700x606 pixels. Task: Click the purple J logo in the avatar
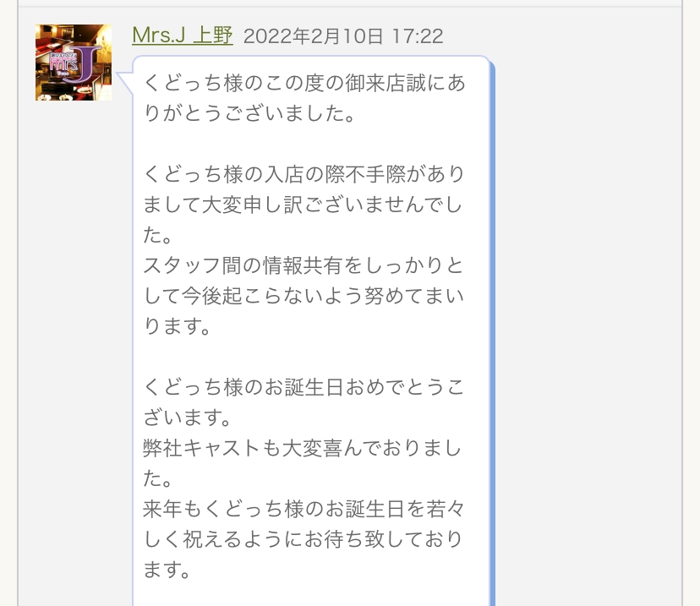click(83, 64)
